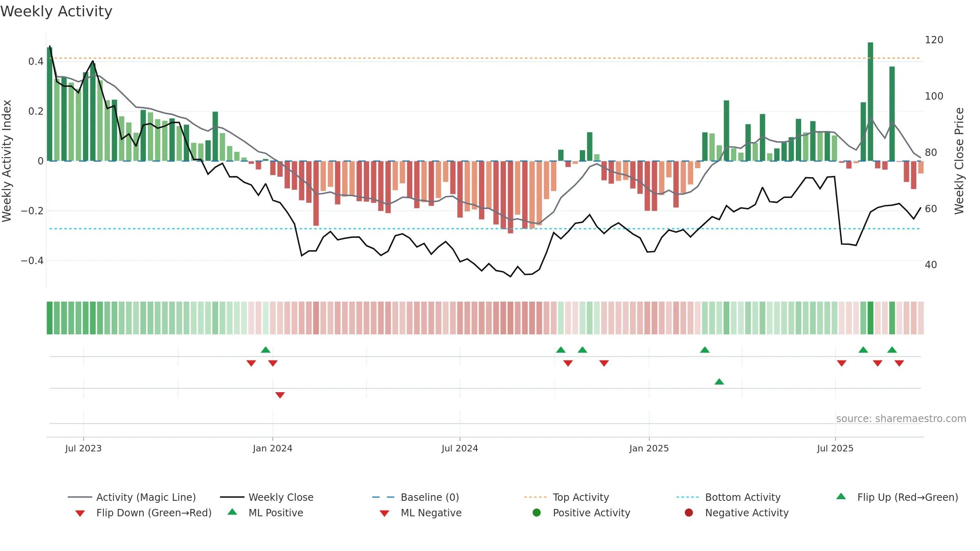The image size is (980, 551).
Task: Click the ML Positive marker in early 2025
Action: 719,382
